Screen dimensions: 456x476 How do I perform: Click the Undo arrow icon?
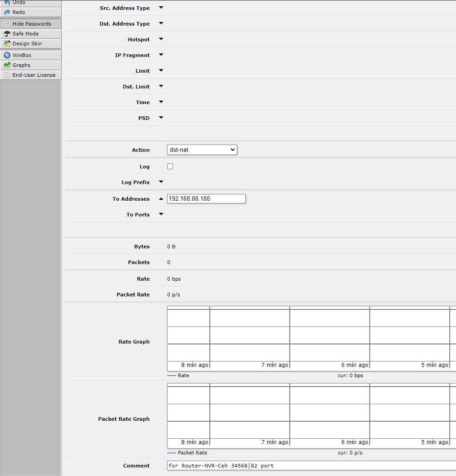click(x=7, y=2)
